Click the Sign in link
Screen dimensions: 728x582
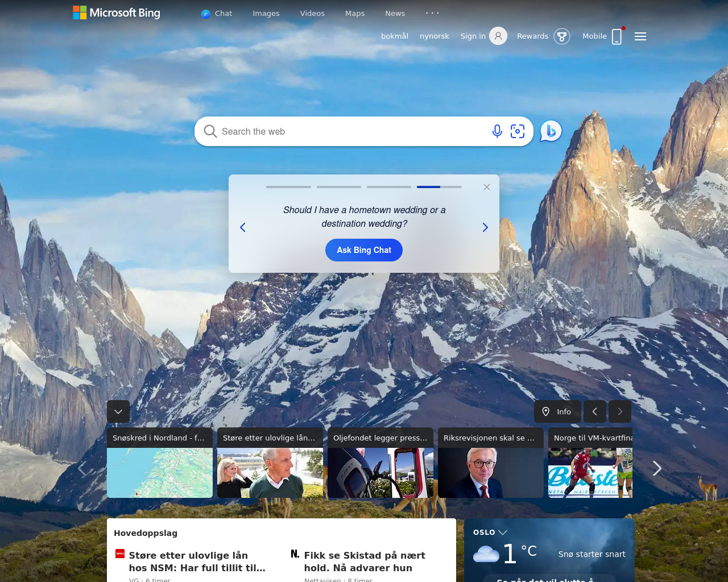[473, 36]
